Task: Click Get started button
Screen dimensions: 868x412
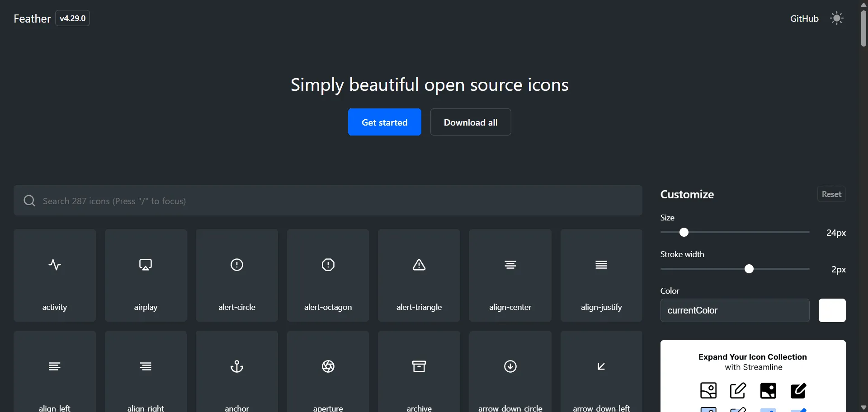Action: point(385,122)
